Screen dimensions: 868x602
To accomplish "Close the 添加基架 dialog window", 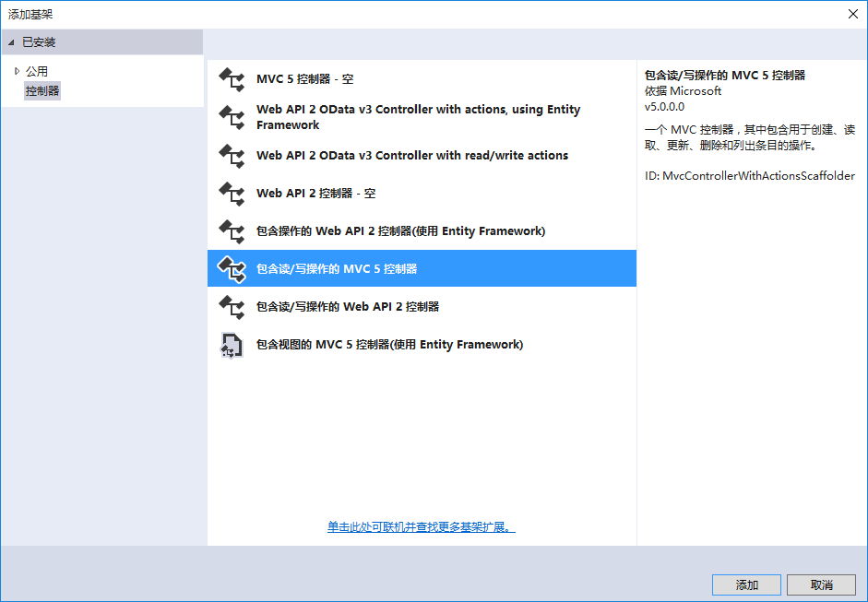I will click(852, 13).
